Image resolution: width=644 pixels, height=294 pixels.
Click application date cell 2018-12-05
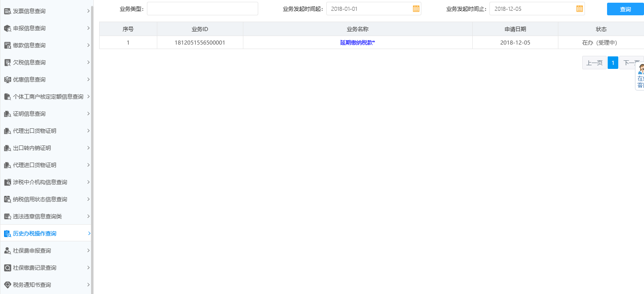point(515,42)
